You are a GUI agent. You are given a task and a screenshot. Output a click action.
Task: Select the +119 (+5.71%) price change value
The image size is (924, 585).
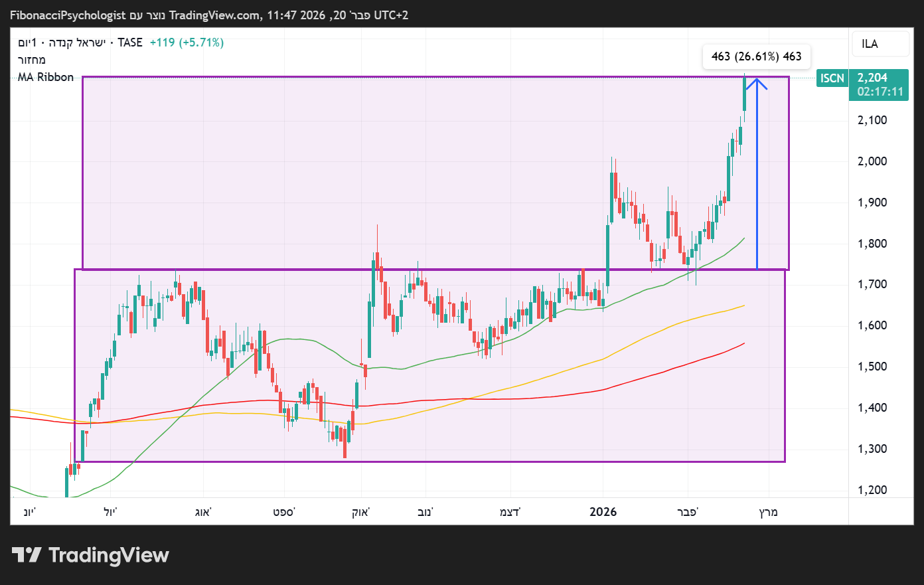tap(187, 42)
